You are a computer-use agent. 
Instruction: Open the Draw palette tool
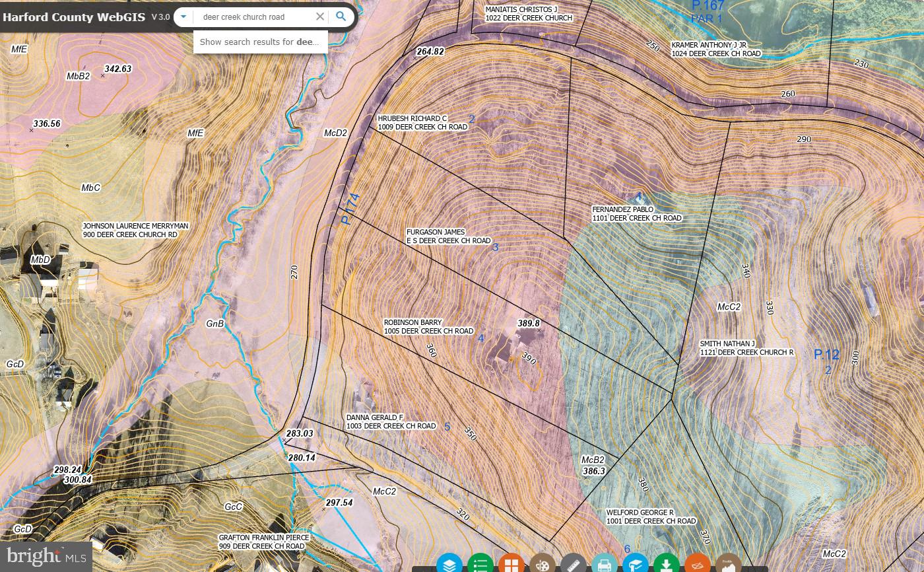[543, 565]
